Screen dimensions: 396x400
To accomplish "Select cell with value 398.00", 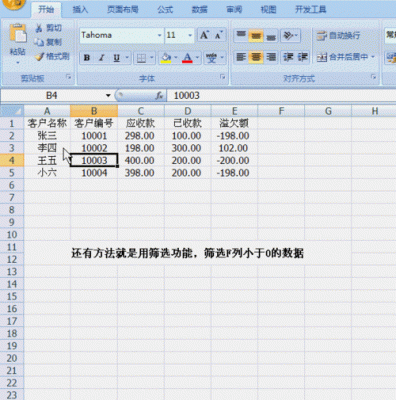I will pos(141,173).
